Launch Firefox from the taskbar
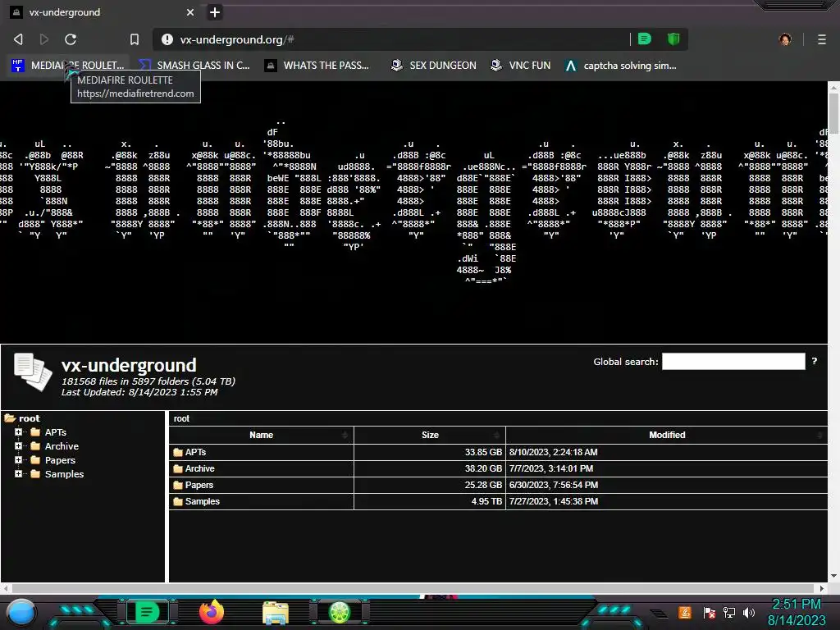840x630 pixels. point(212,612)
